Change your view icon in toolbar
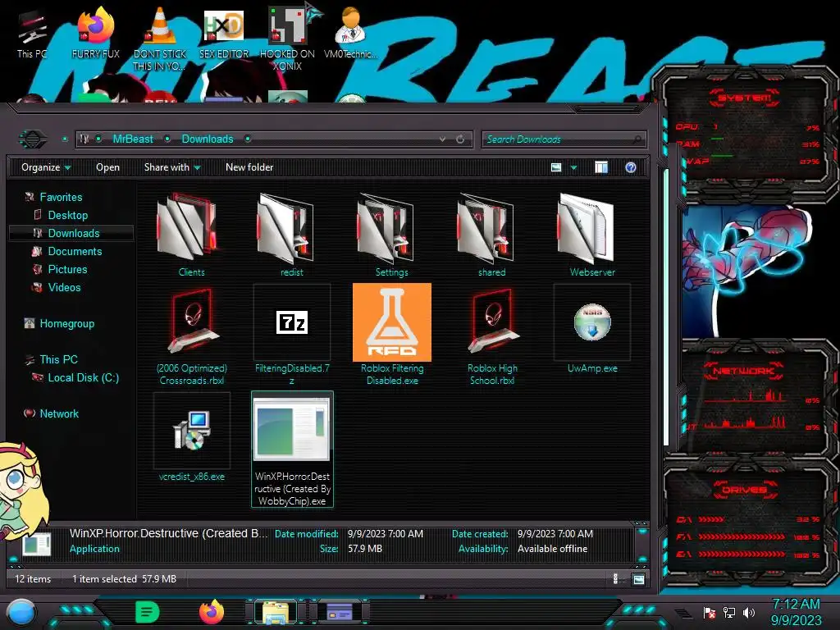 556,167
